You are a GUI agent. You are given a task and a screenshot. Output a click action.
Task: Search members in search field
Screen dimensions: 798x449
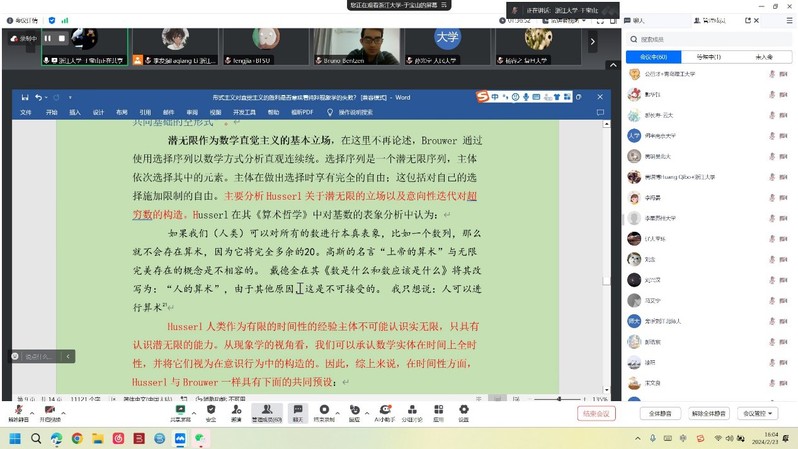click(x=709, y=39)
